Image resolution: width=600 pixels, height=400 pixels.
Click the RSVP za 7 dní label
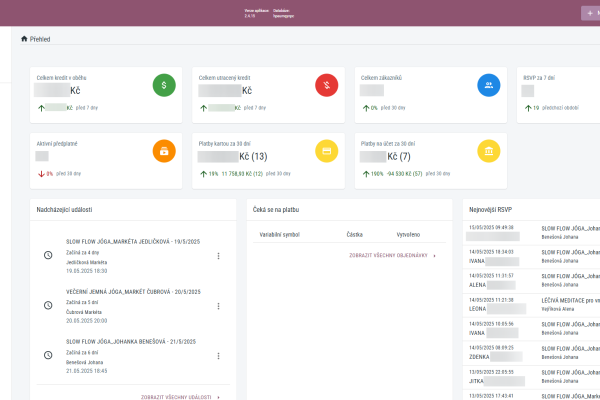point(539,78)
